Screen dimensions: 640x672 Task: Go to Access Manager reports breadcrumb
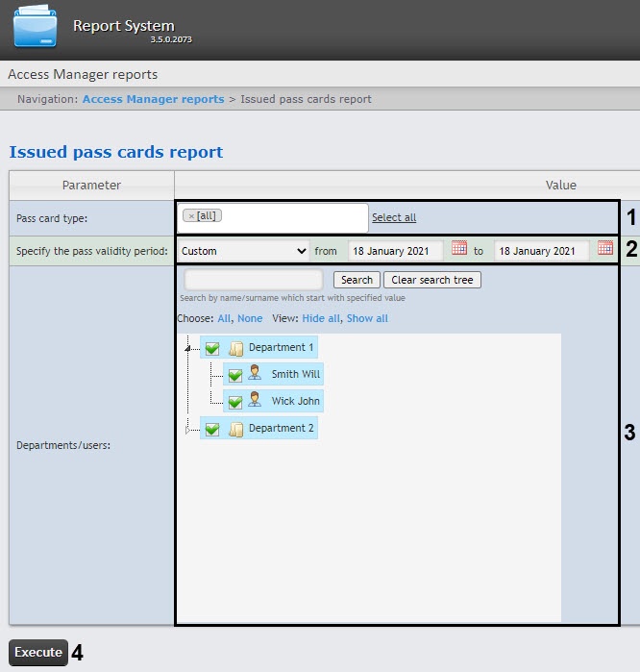point(154,99)
